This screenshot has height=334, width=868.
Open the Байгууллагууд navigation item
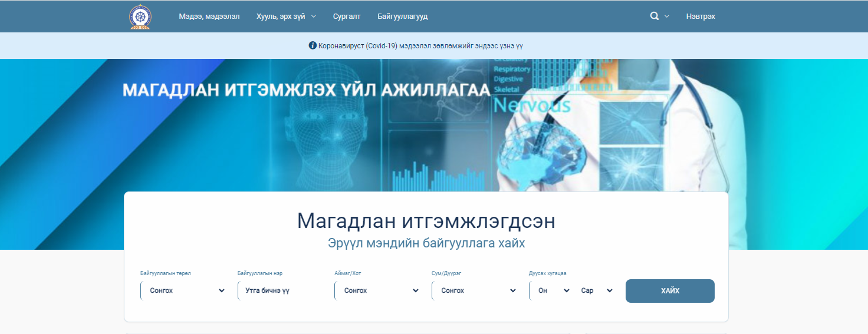tap(402, 16)
